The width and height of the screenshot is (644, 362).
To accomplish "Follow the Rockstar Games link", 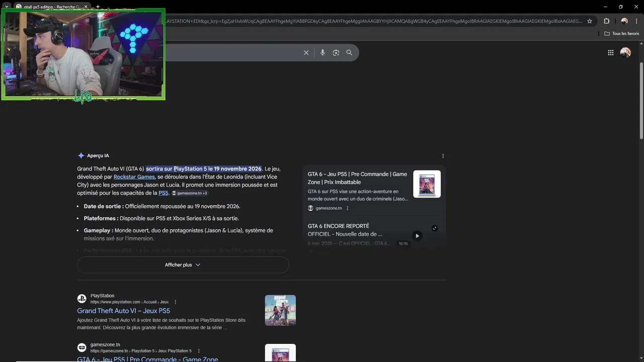I will [134, 177].
